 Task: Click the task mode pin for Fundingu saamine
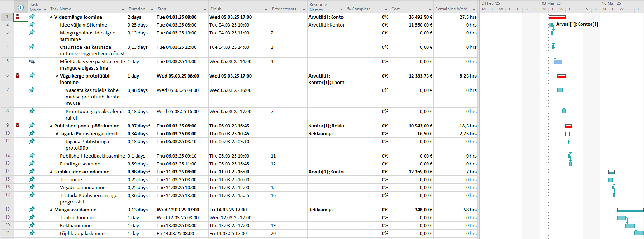32,163
